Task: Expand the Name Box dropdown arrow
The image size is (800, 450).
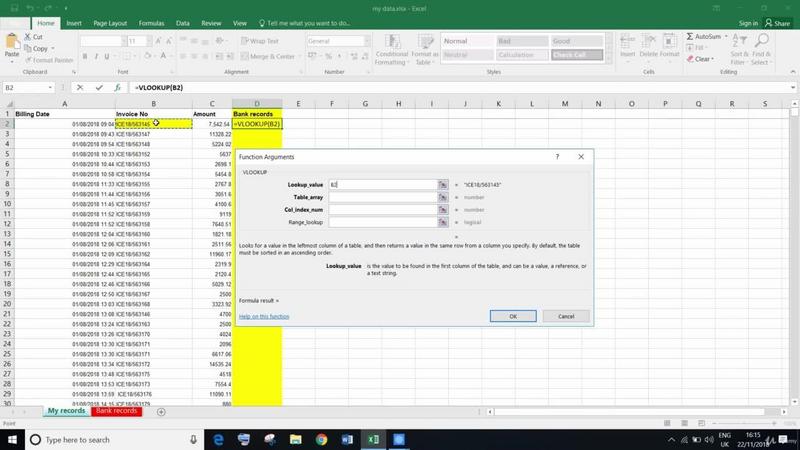Action: point(50,88)
